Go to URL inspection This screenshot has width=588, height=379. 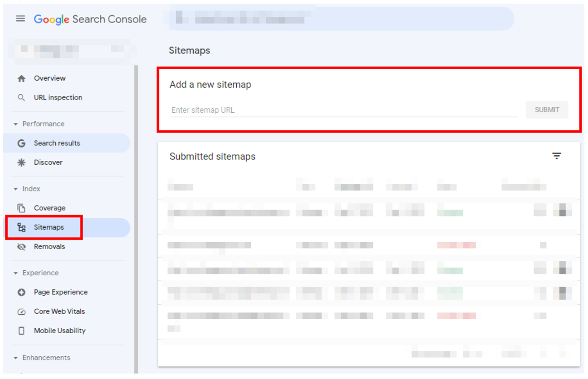pos(58,98)
